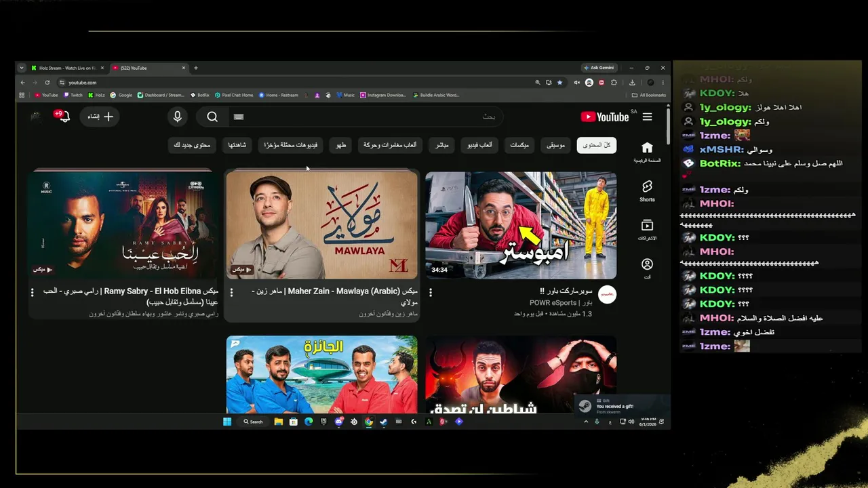Open the 'الجائزة' video thumbnail
The width and height of the screenshot is (868, 488).
(x=322, y=374)
